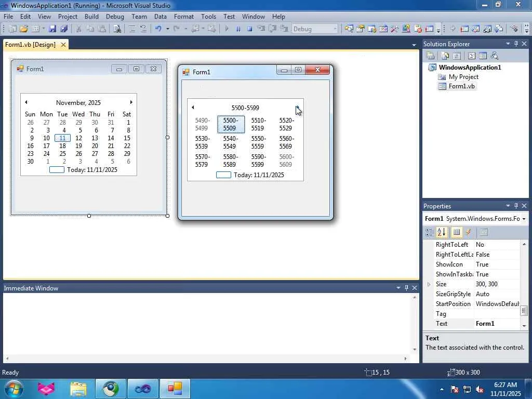Click the Properties list icon in Properties panel
532x399 pixels.
(x=457, y=232)
